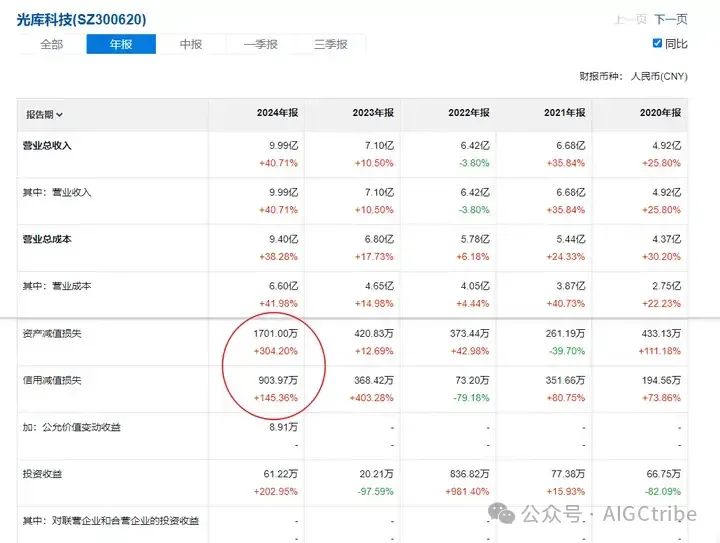Click the 8.91万 fair value gain
The width and height of the screenshot is (720, 543).
pyautogui.click(x=283, y=427)
